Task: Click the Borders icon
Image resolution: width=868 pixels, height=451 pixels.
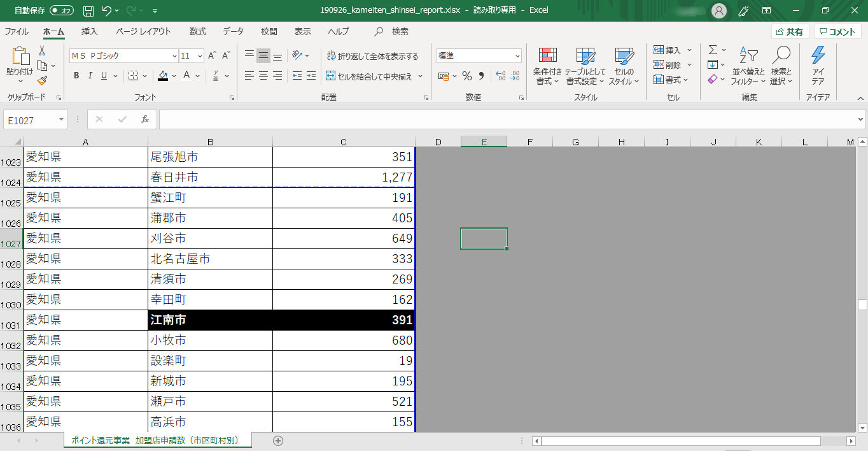Action: coord(133,76)
